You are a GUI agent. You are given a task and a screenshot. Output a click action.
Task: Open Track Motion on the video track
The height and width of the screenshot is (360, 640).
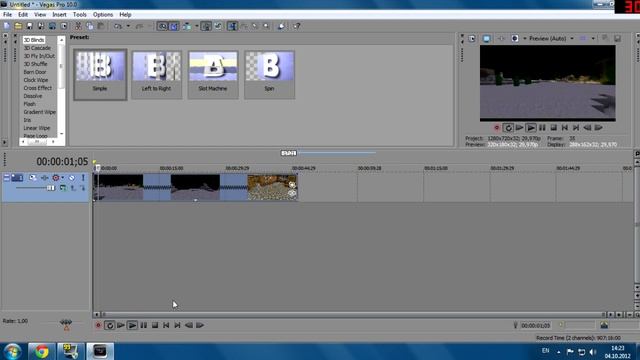32,178
